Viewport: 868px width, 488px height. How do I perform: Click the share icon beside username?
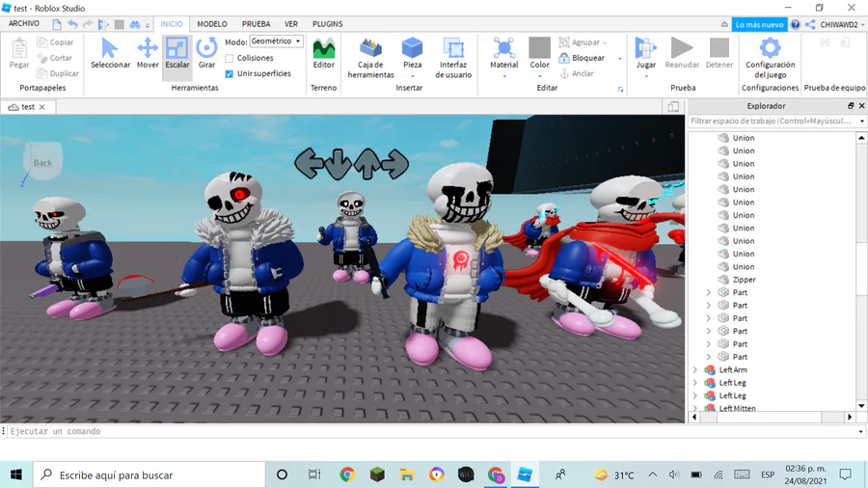click(x=810, y=24)
